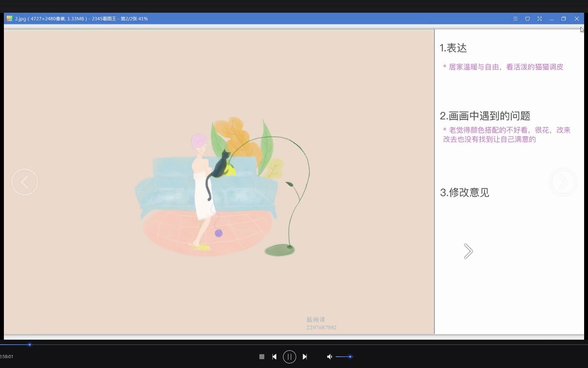Enter fullscreen view with expand icon
The image size is (588, 368).
pos(540,19)
